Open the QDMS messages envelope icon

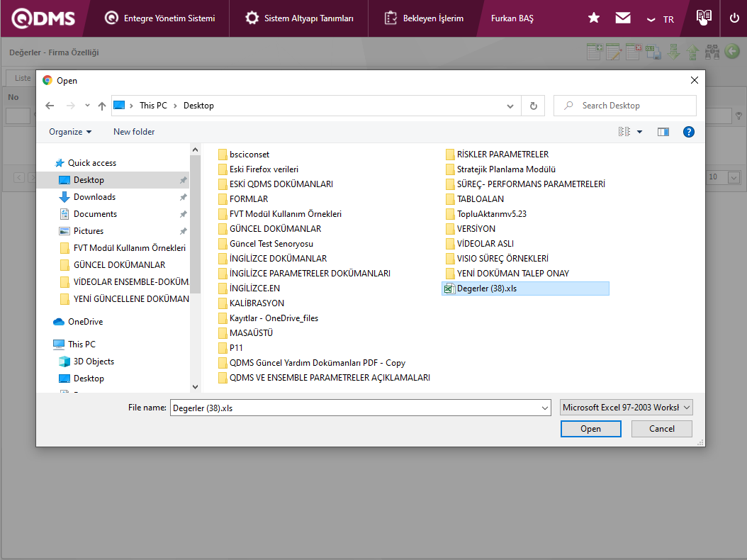(x=623, y=18)
